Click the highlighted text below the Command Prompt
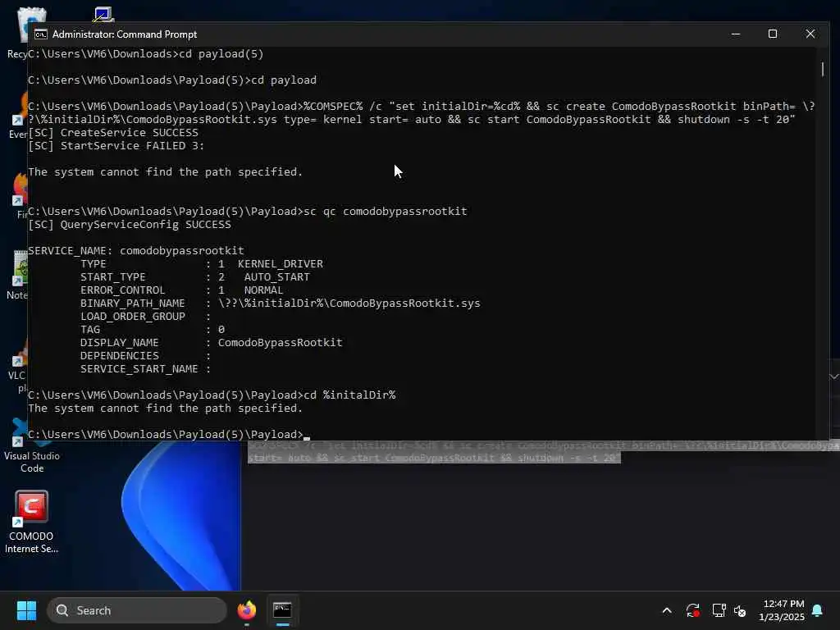 (x=543, y=452)
